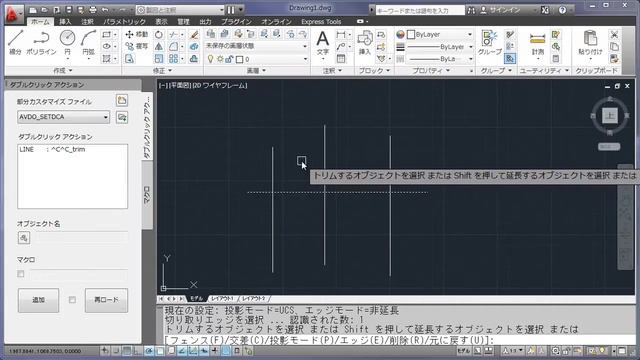640x360 pixels.
Task: Click the keyword search input field
Action: coord(420,10)
